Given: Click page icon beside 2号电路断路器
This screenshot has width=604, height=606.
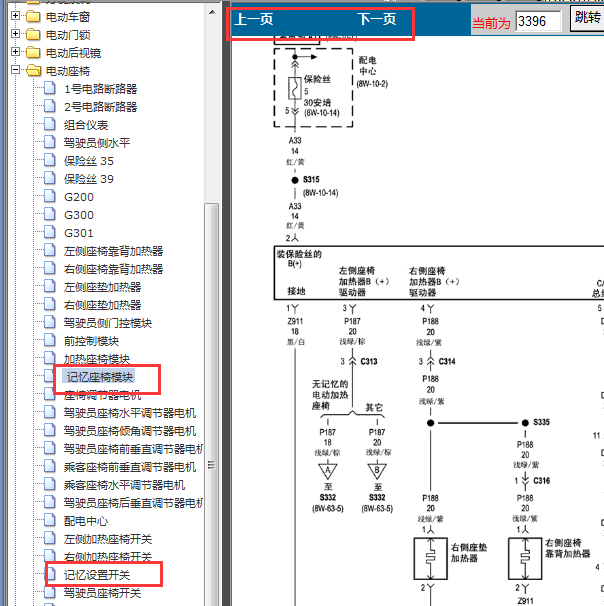Looking at the screenshot, I should point(49,106).
